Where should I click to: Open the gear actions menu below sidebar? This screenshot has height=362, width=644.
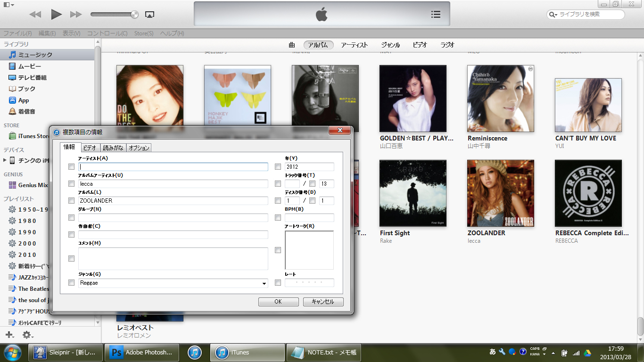(x=27, y=335)
